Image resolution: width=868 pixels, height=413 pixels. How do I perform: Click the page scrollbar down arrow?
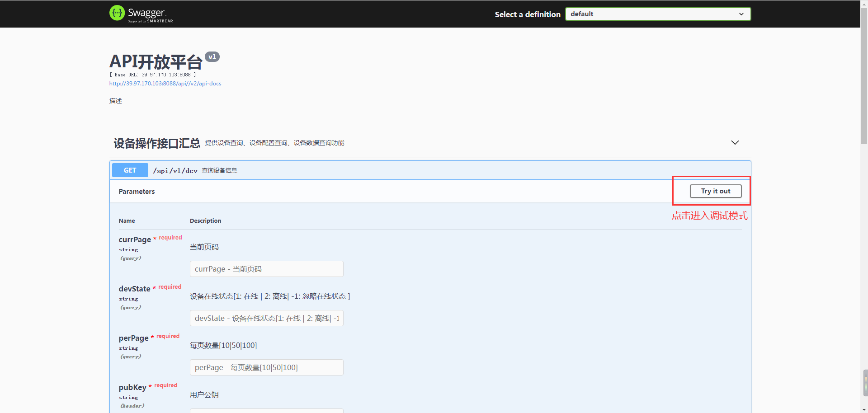click(864, 409)
